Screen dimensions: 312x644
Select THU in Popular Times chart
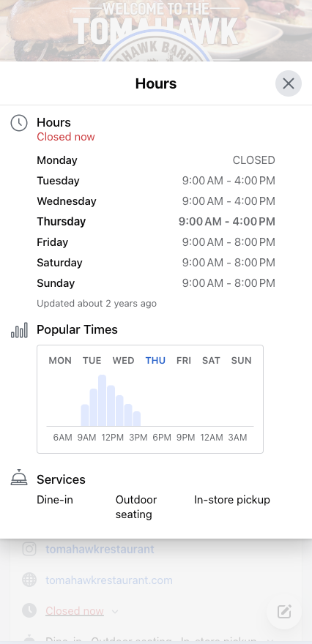(x=155, y=361)
